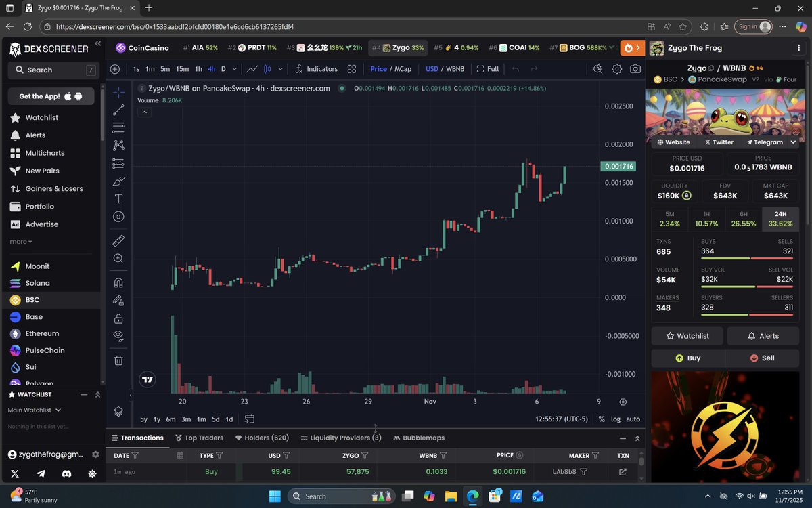
Task: Toggle log scale on chart
Action: point(616,419)
